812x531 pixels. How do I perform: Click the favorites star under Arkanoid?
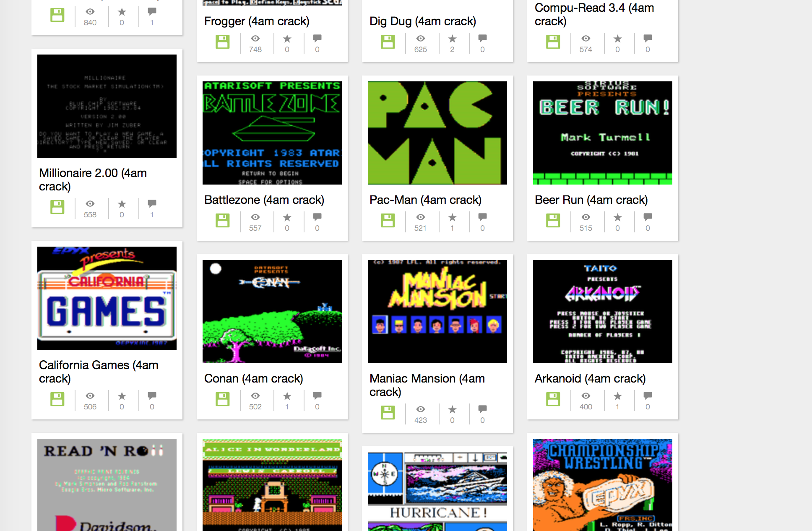point(617,396)
